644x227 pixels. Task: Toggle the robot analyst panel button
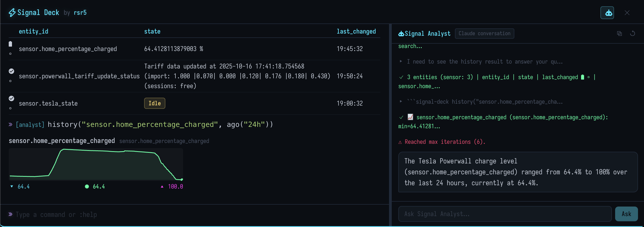(x=607, y=13)
